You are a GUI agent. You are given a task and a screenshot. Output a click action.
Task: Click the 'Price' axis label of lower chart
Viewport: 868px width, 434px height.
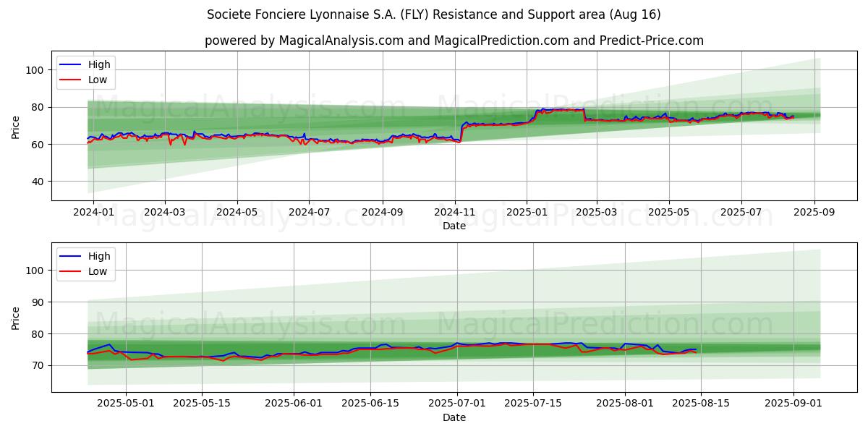pyautogui.click(x=16, y=318)
